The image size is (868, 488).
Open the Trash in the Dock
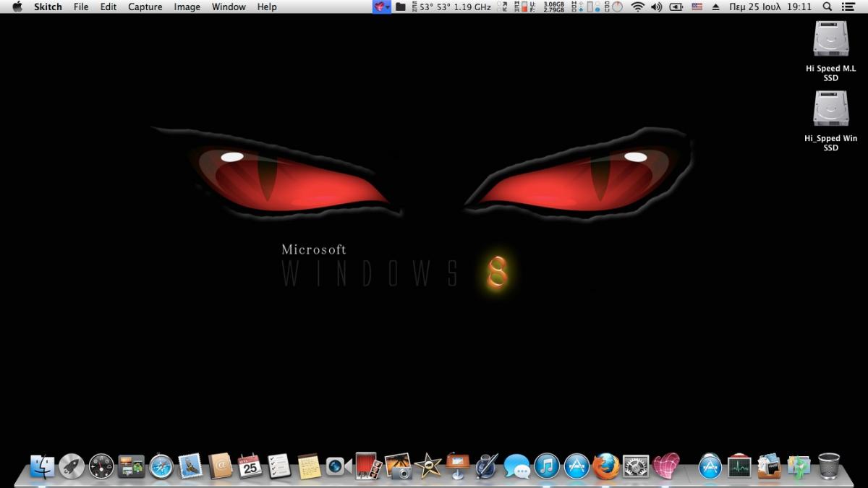[x=829, y=466]
